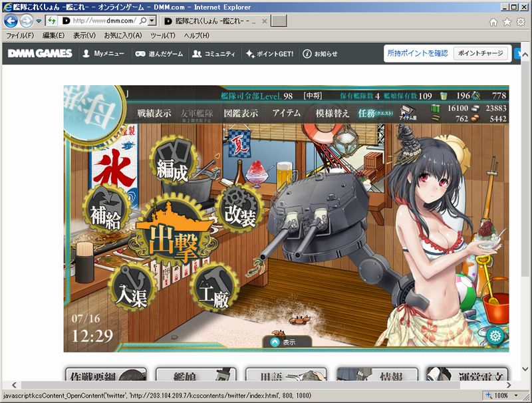The width and height of the screenshot is (532, 403).
Task: Click the 所持ポイントを確認 link
Action: click(x=418, y=53)
